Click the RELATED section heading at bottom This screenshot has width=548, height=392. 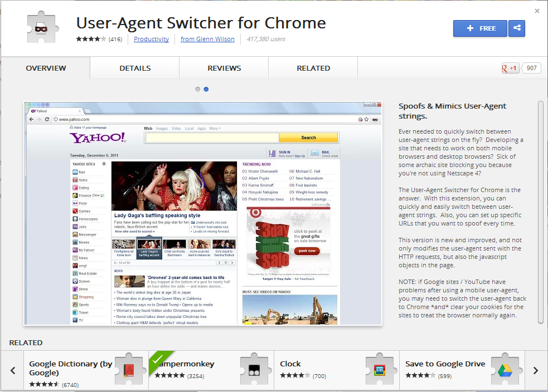coord(26,343)
